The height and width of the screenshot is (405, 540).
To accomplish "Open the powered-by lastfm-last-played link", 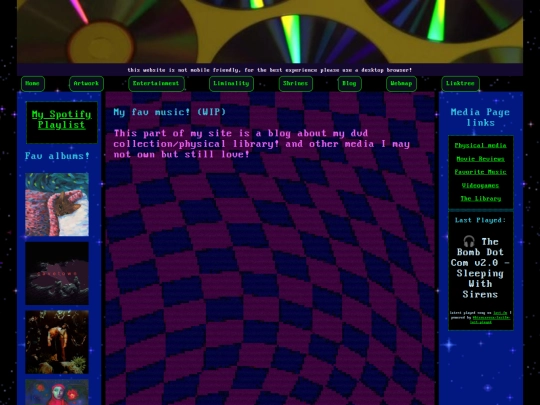I will [x=491, y=320].
